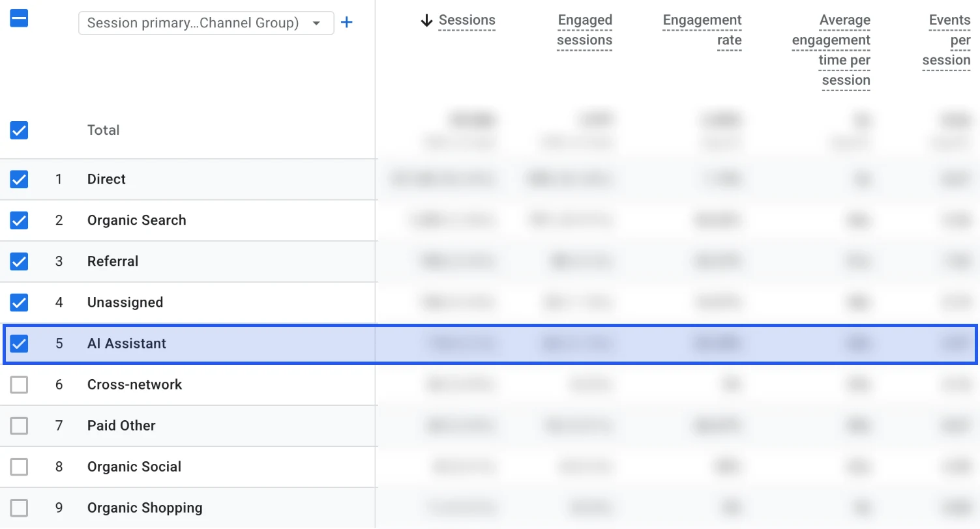The image size is (980, 529).
Task: Check the Organic Social row checkbox
Action: tap(20, 466)
